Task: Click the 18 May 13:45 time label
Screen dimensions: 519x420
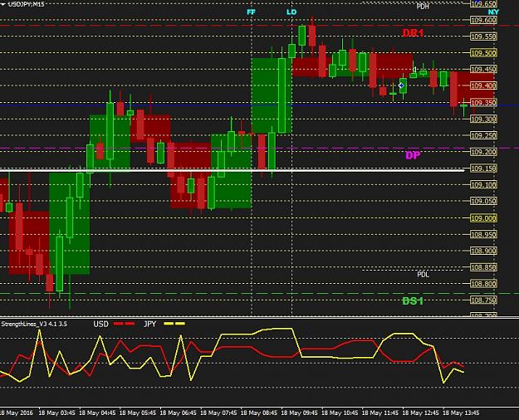Action: tap(461, 413)
